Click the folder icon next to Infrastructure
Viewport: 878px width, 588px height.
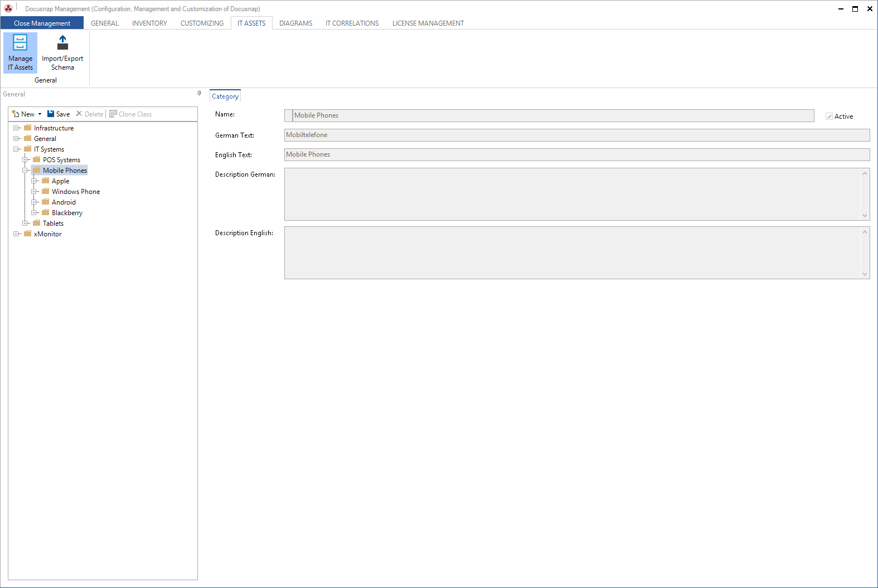click(28, 128)
